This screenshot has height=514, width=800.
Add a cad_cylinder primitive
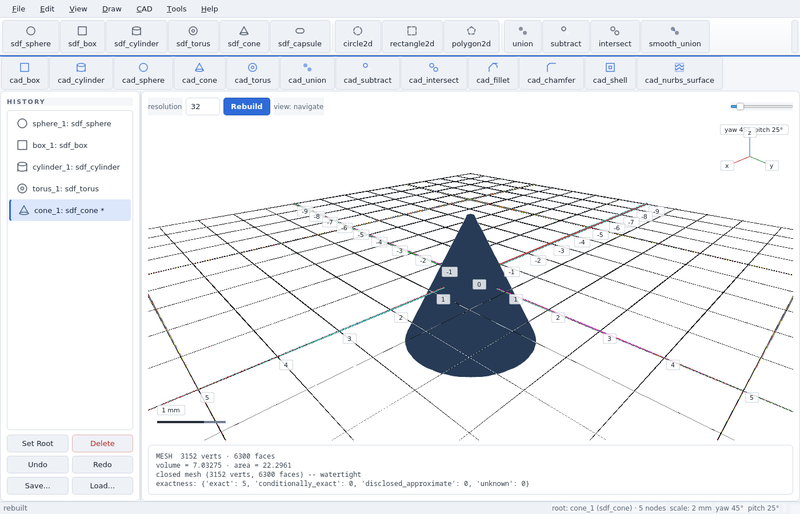(x=81, y=74)
